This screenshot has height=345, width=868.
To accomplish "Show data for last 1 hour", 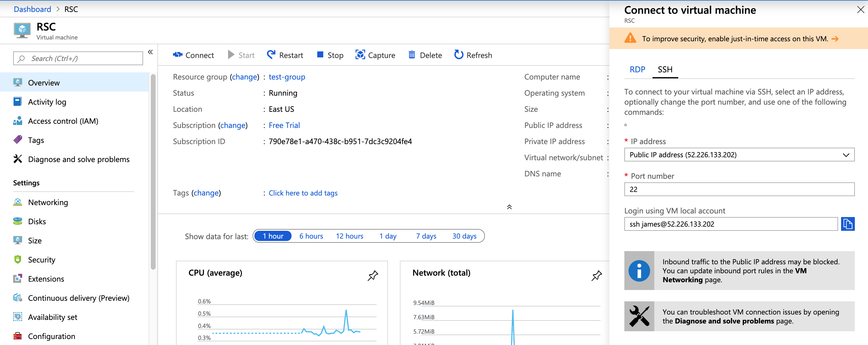I will coord(273,236).
